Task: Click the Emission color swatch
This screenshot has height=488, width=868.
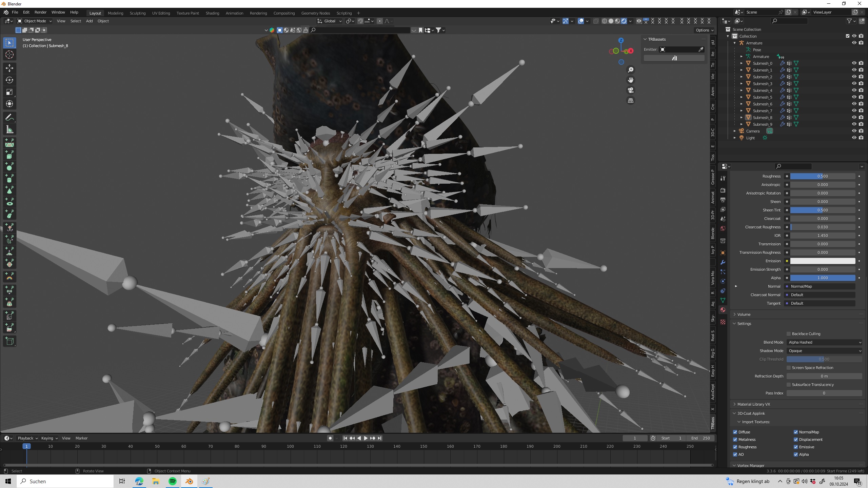Action: (x=822, y=261)
